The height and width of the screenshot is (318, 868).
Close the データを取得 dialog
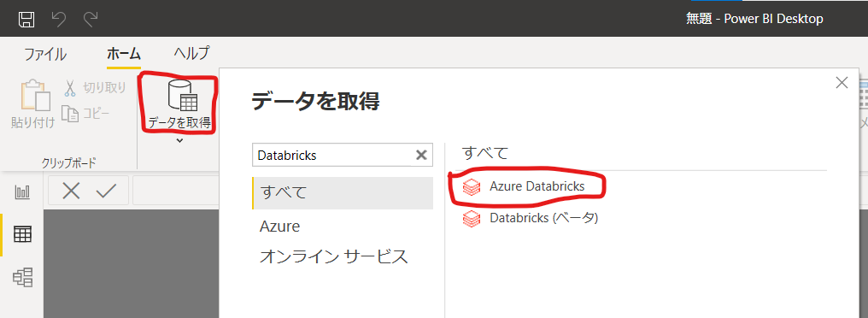pyautogui.click(x=842, y=83)
